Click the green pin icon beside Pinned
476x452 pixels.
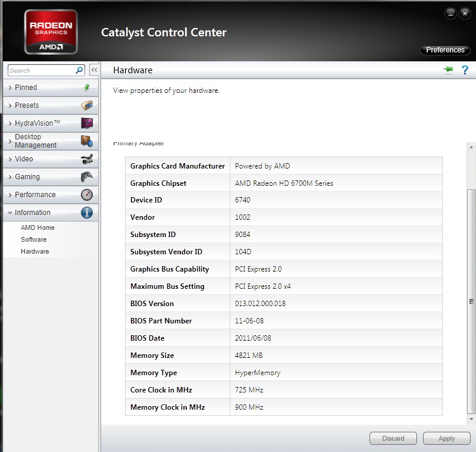click(87, 88)
